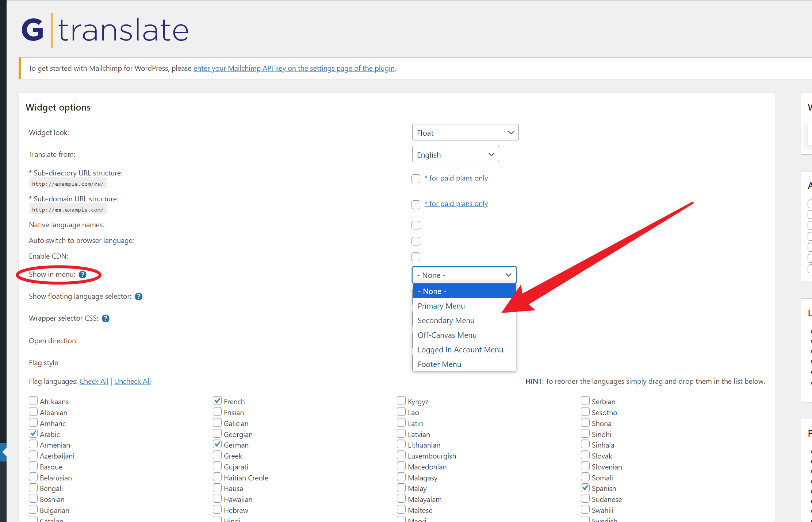Open the Show in menu dropdown
The width and height of the screenshot is (812, 522).
tap(464, 275)
